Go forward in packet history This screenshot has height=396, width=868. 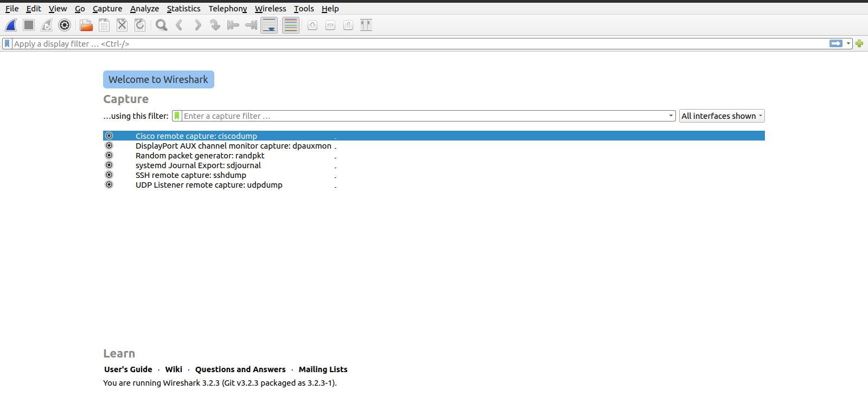(x=197, y=25)
